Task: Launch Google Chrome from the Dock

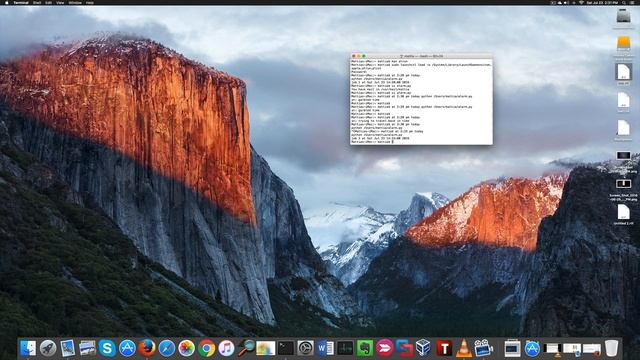Action: 206,348
